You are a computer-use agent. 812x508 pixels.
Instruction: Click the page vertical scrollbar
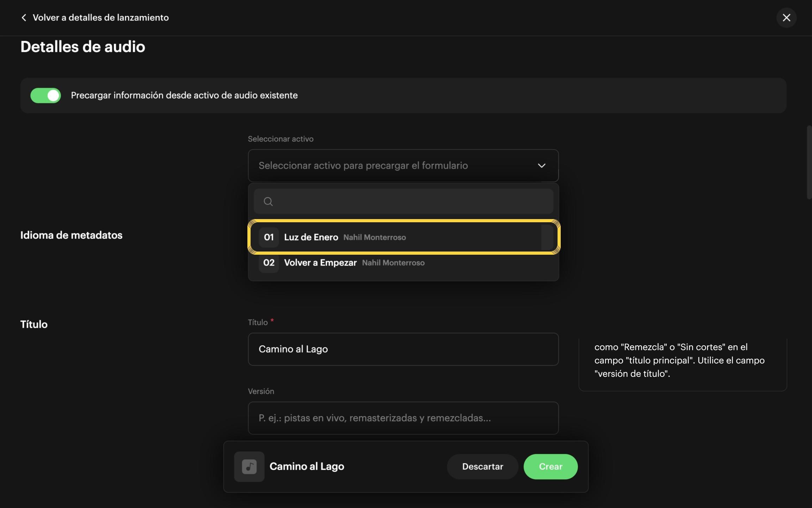pyautogui.click(x=809, y=162)
